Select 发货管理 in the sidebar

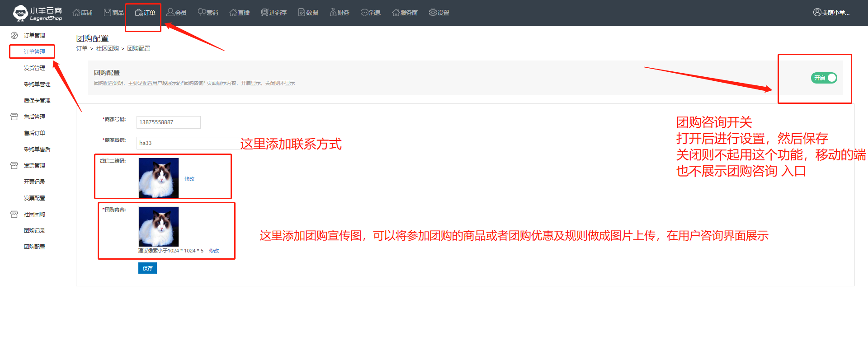tap(34, 68)
